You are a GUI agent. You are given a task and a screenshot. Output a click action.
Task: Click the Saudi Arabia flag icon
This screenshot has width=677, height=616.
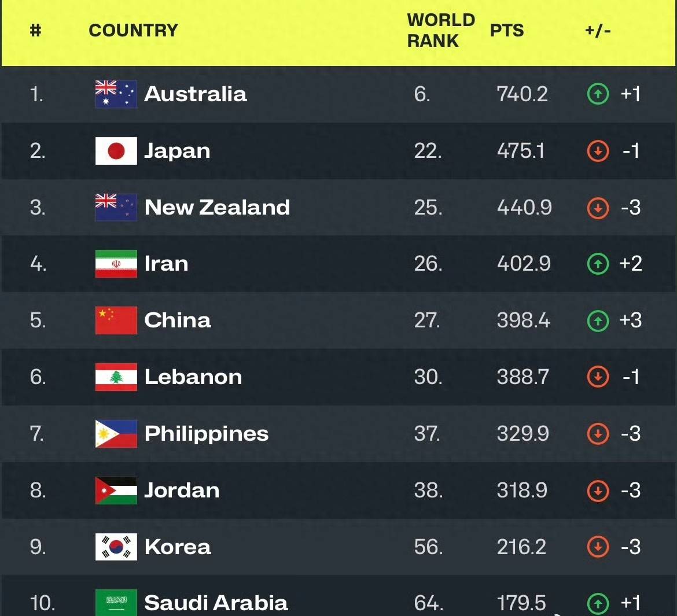(116, 603)
